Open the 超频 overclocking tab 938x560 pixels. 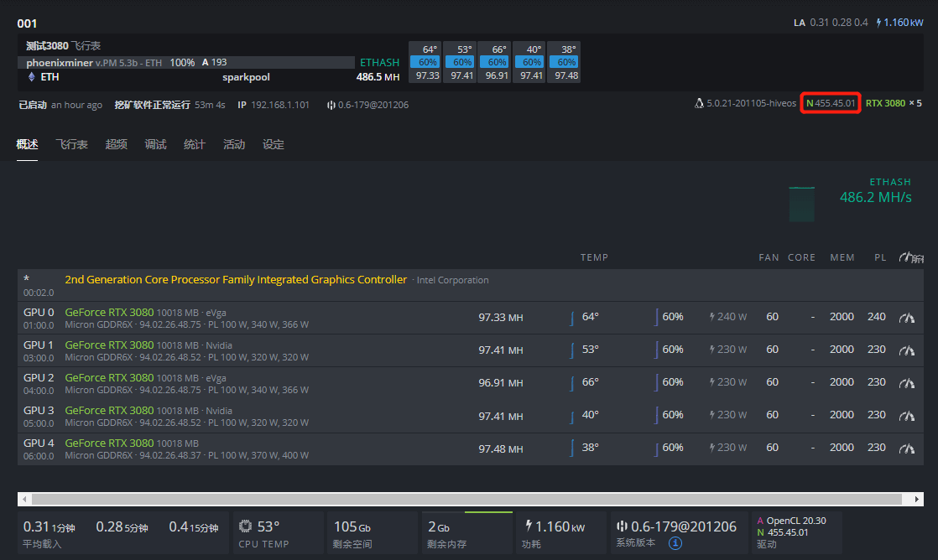click(117, 144)
